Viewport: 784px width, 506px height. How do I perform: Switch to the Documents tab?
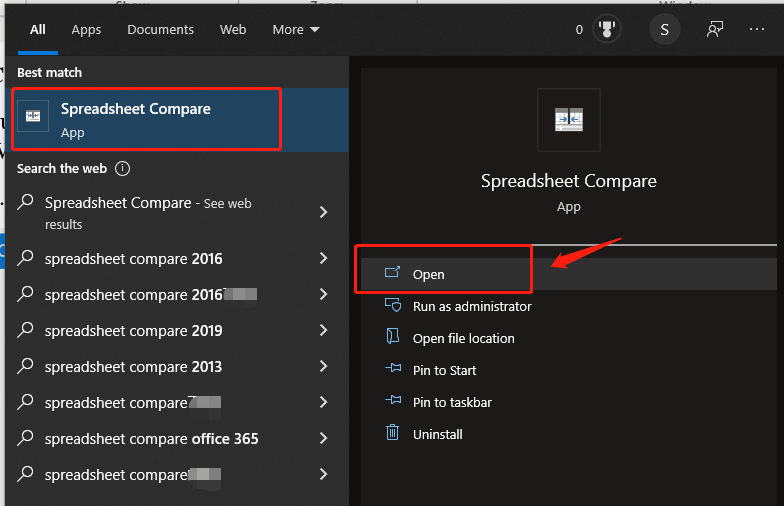click(159, 29)
